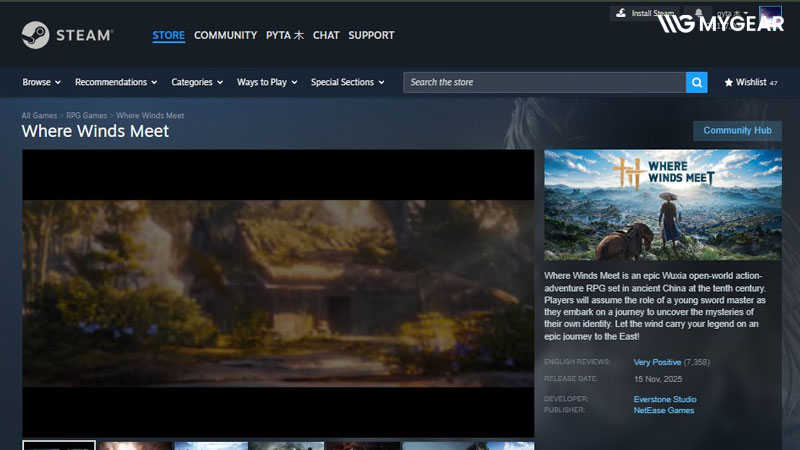This screenshot has width=800, height=450.
Task: Select the first highlighted media thumbnail
Action: click(x=59, y=445)
